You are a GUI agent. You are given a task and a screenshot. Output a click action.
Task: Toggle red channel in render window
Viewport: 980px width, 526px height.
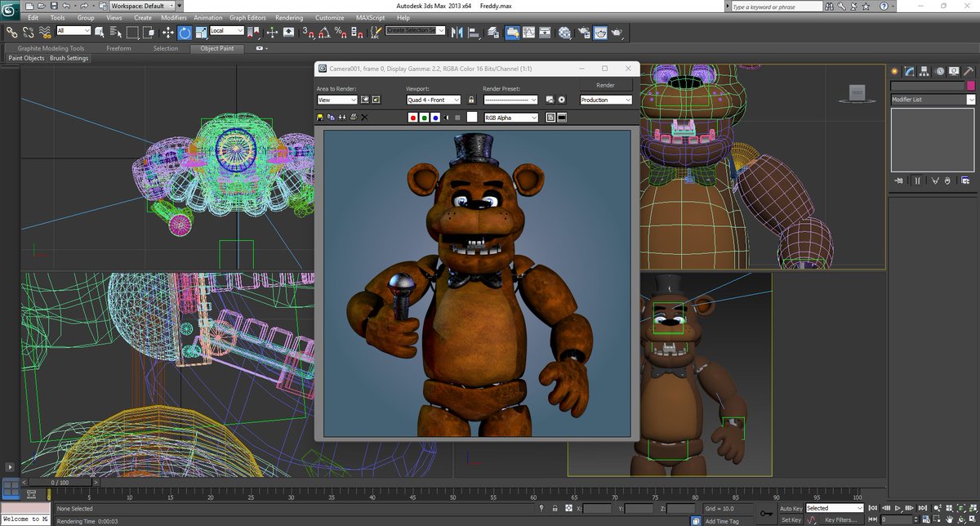tap(413, 118)
